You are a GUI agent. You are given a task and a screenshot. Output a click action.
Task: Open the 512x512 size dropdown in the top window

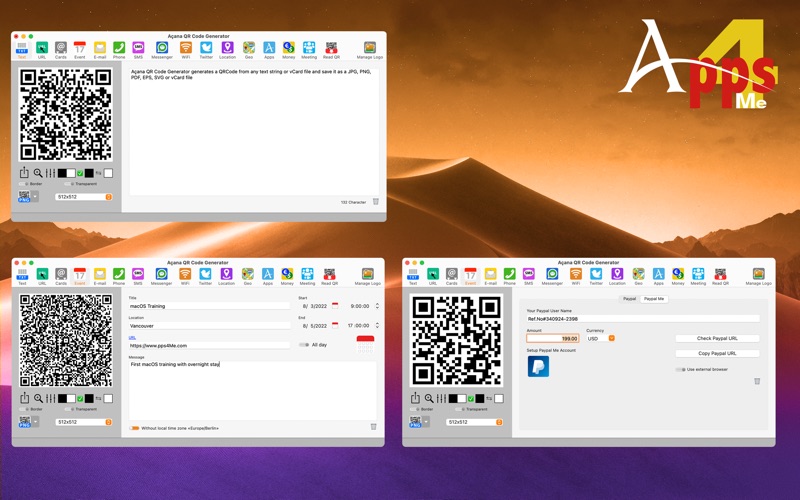[84, 197]
